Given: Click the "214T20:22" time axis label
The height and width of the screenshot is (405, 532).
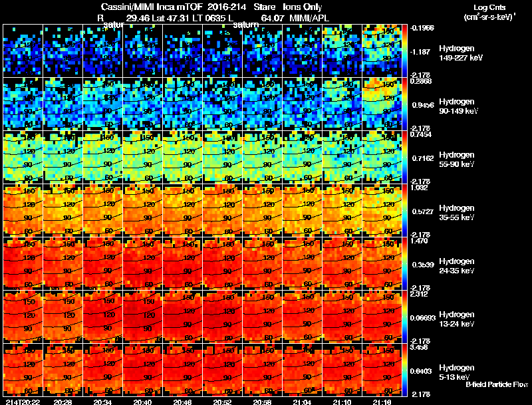Looking at the screenshot, I should [21, 402].
